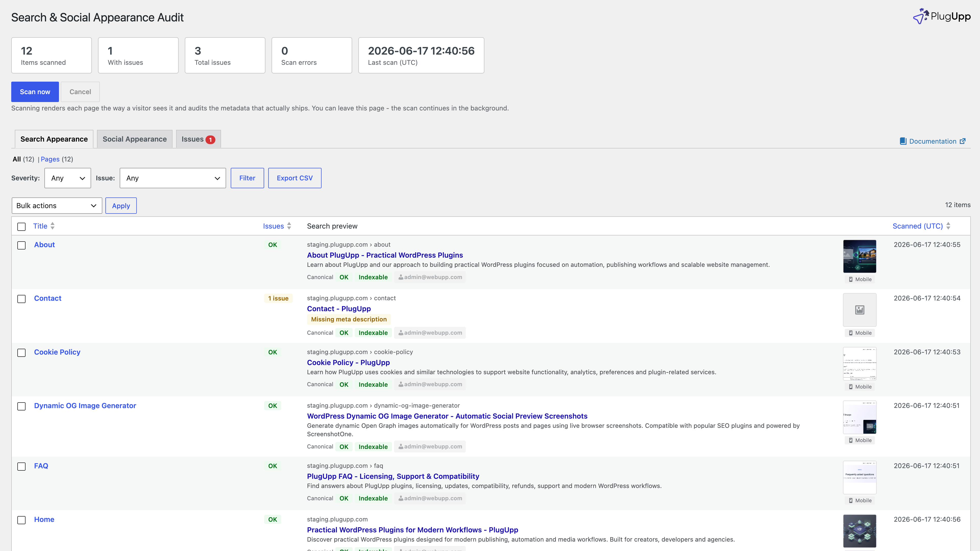
Task: Click the external link icon beside Documentation
Action: [962, 141]
